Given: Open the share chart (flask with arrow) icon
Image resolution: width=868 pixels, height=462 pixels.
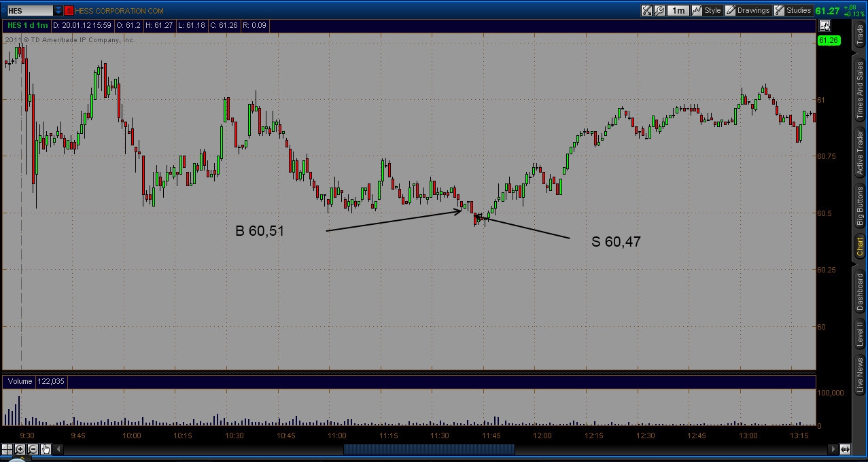Looking at the screenshot, I should coord(646,10).
